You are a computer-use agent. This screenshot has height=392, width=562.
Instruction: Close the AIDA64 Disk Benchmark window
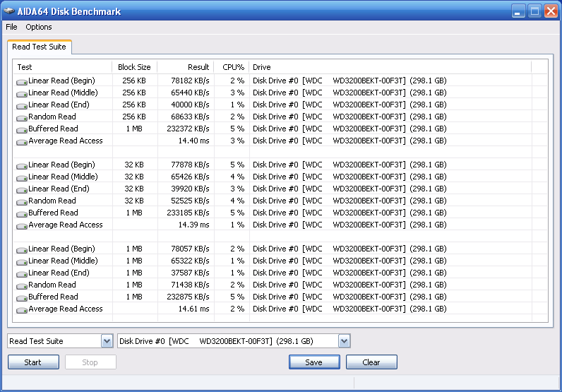coord(551,11)
